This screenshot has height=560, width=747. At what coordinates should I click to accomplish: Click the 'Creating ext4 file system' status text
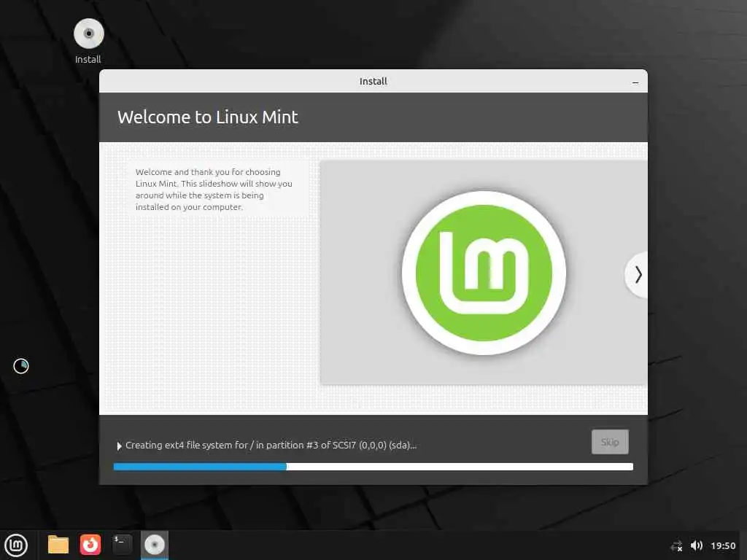coord(271,446)
